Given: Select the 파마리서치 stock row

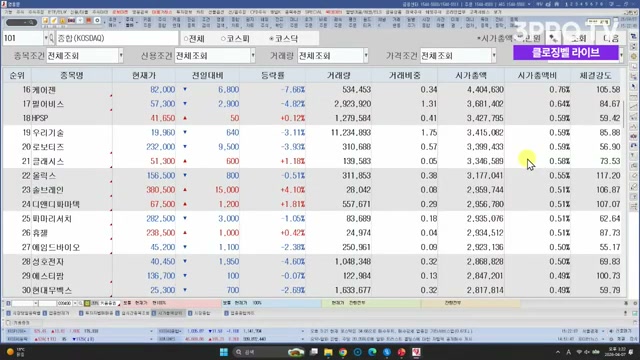Looking at the screenshot, I should coord(313,218).
